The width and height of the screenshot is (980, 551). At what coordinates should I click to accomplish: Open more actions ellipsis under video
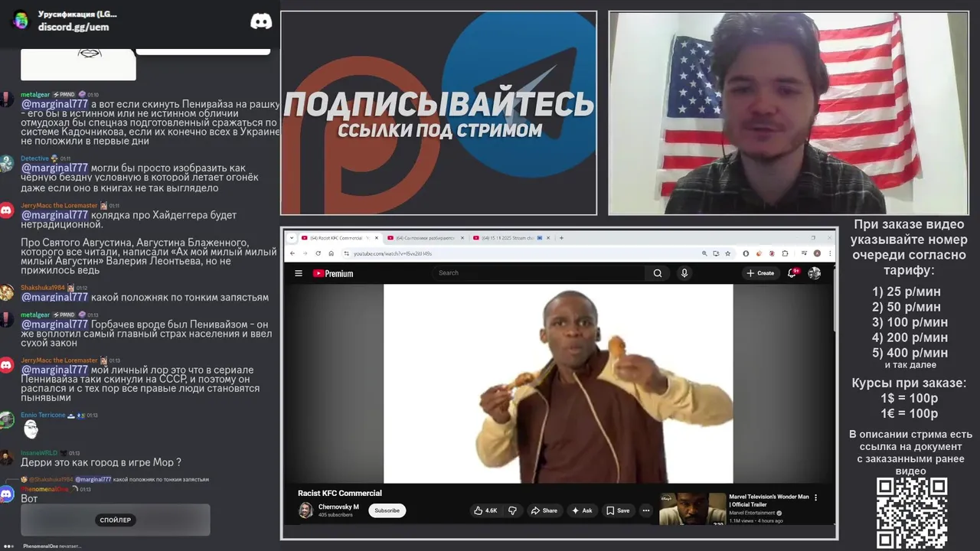646,510
